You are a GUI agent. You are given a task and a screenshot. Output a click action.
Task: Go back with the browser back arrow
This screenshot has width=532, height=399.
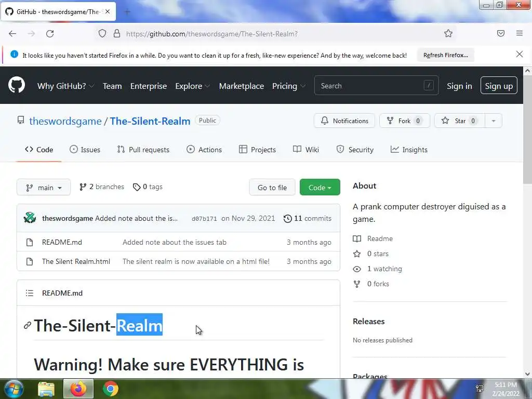click(12, 34)
